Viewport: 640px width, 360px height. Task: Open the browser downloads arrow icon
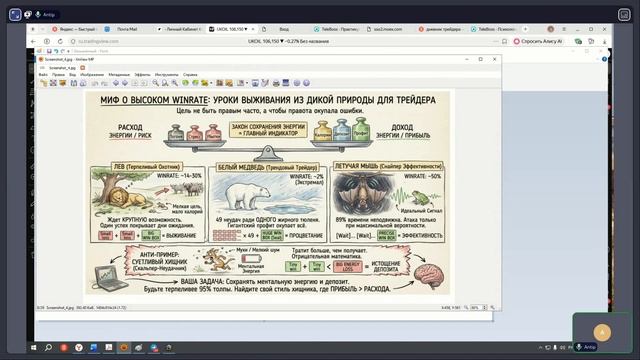604,42
